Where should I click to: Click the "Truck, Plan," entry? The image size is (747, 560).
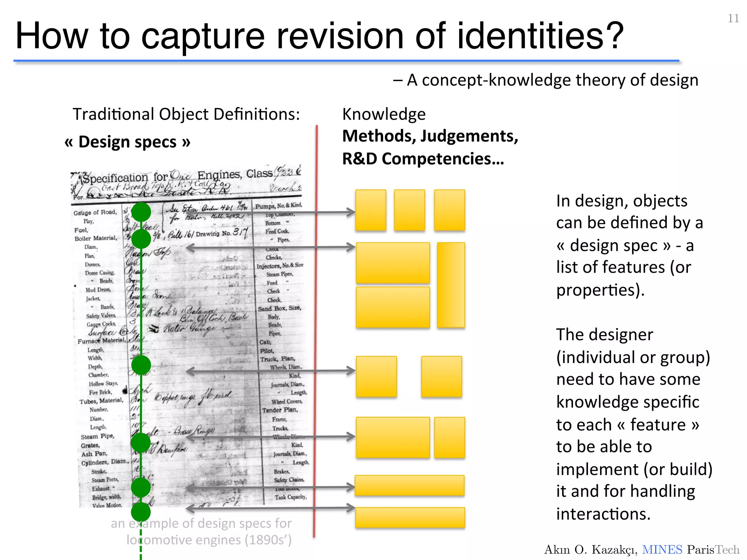coord(278,359)
